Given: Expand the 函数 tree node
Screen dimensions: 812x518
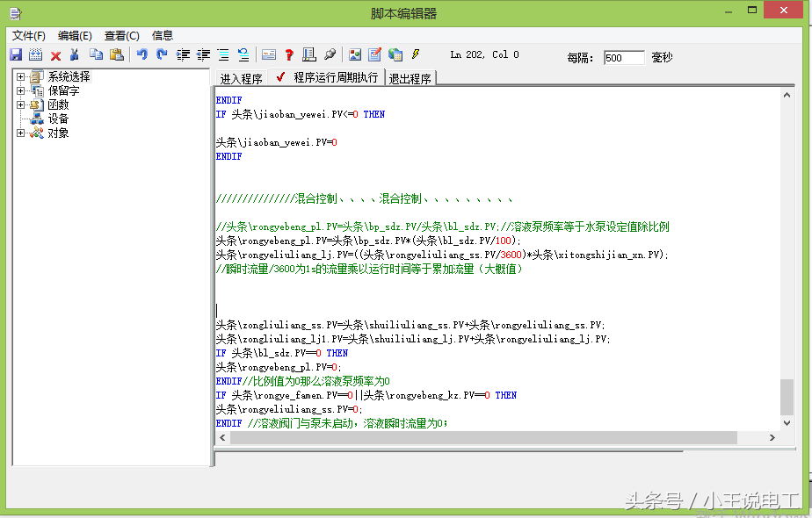Looking at the screenshot, I should coord(20,105).
